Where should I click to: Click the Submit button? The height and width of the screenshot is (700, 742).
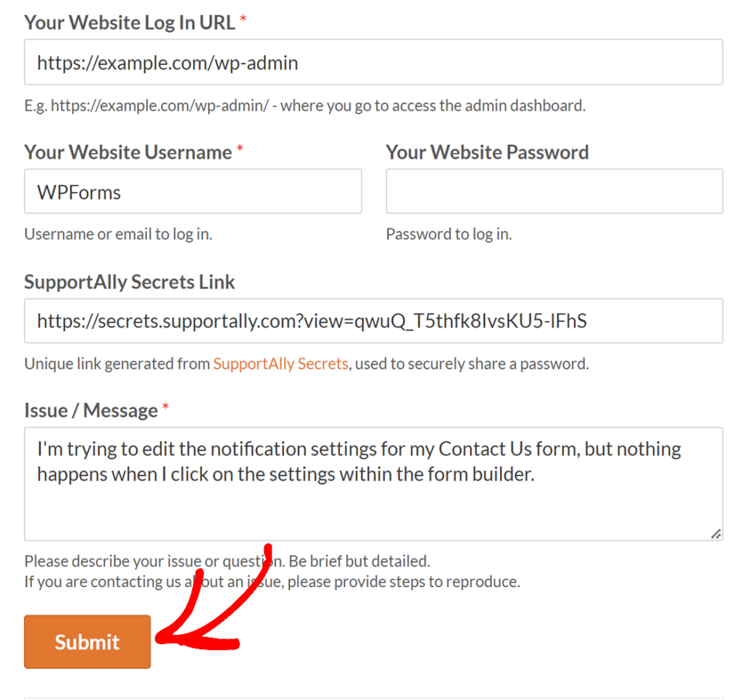[88, 642]
